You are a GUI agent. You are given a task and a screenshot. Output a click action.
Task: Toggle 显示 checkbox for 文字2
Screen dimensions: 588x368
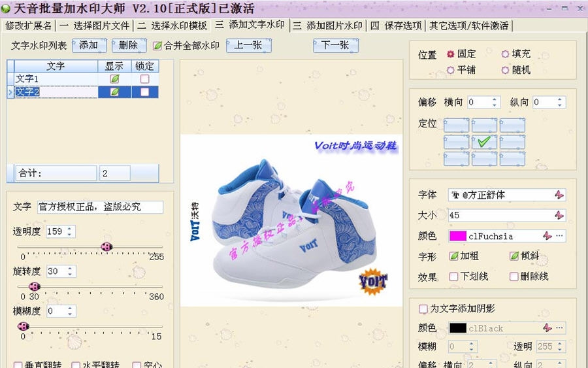[x=114, y=92]
